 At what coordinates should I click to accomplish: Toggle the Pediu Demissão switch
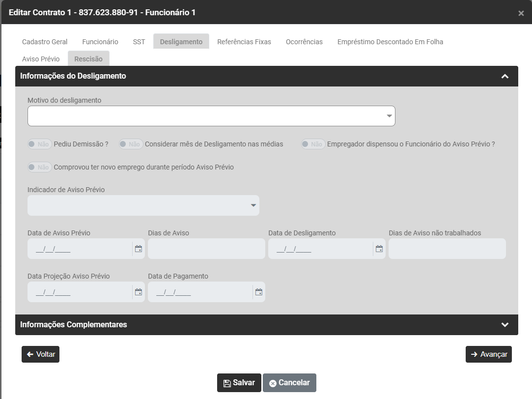[x=40, y=144]
